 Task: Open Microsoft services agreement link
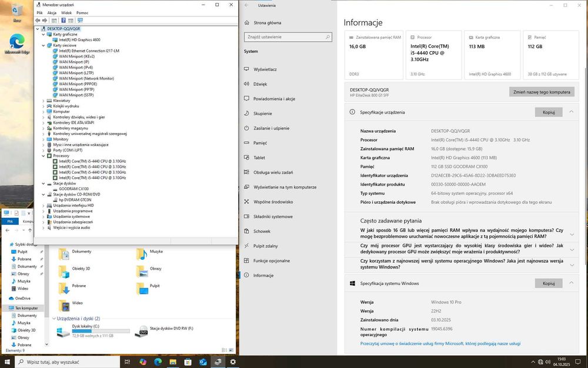pos(440,344)
